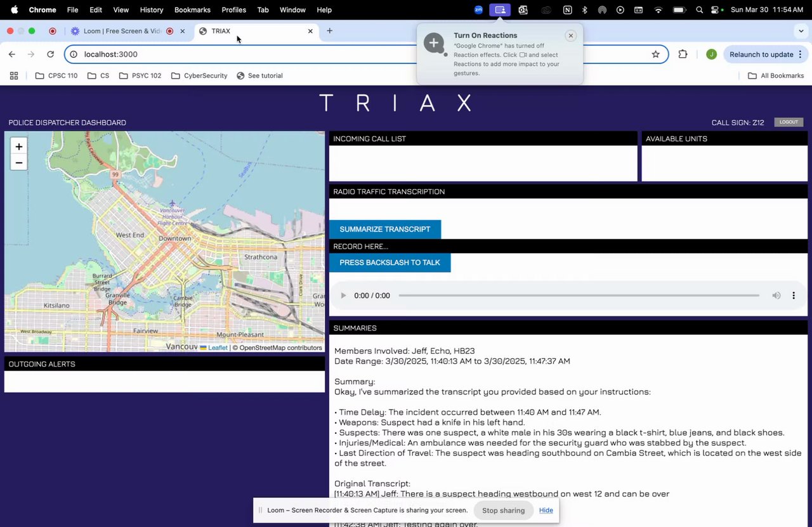View site information icon
The height and width of the screenshot is (527, 812).
74,55
